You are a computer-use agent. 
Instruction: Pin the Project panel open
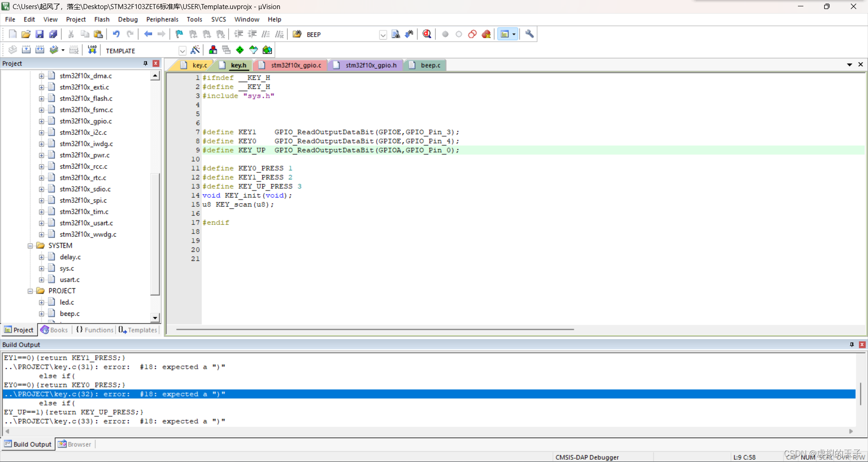[x=145, y=63]
